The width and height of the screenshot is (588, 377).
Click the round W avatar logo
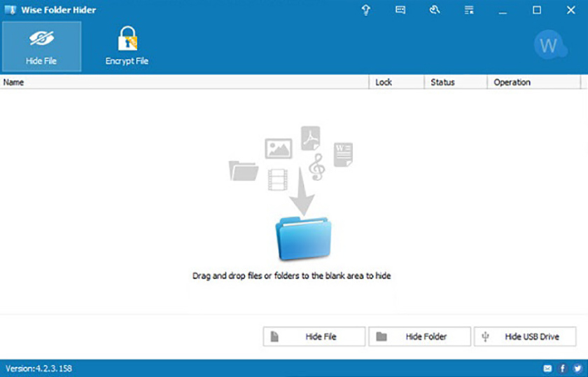[x=549, y=46]
